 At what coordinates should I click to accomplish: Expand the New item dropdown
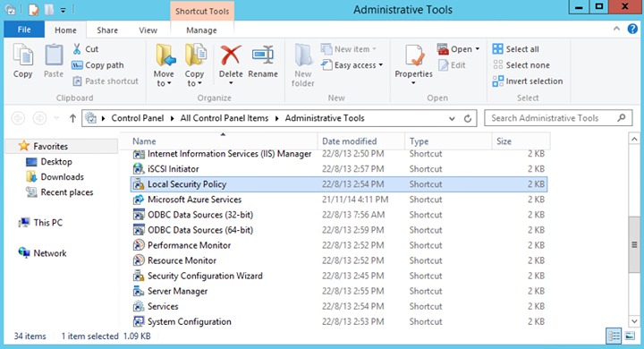point(374,49)
